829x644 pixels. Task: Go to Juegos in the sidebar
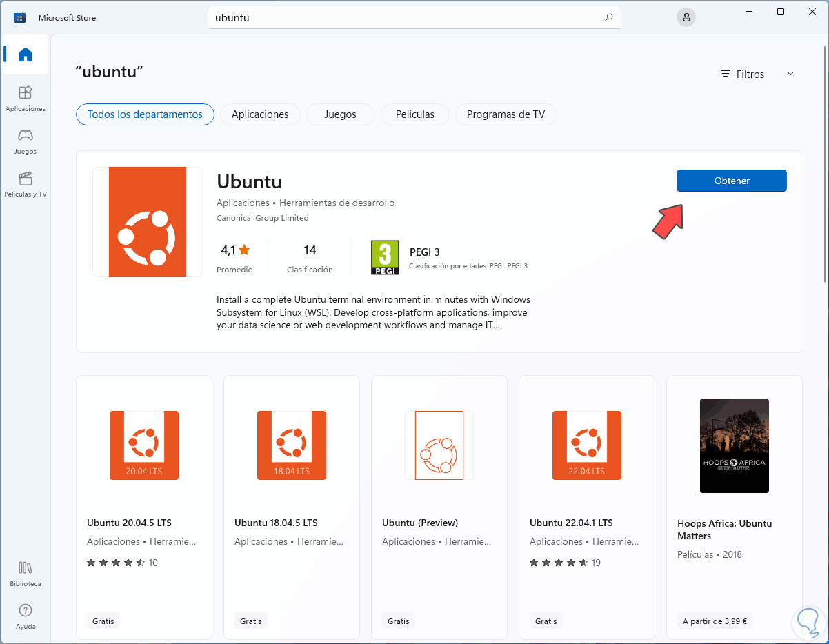click(26, 141)
